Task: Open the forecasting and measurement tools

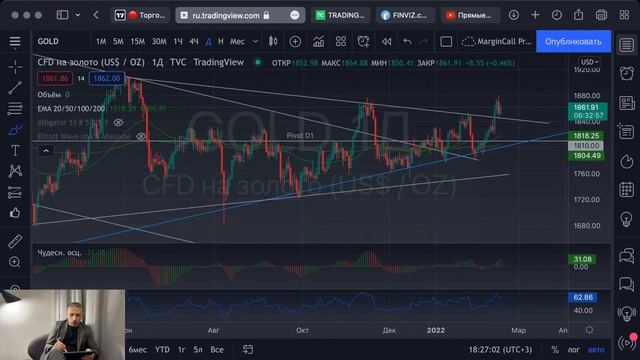Action: (15, 192)
